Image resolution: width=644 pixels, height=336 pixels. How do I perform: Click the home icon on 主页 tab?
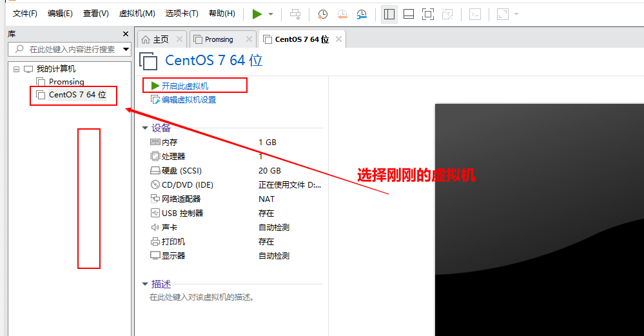[x=146, y=39]
